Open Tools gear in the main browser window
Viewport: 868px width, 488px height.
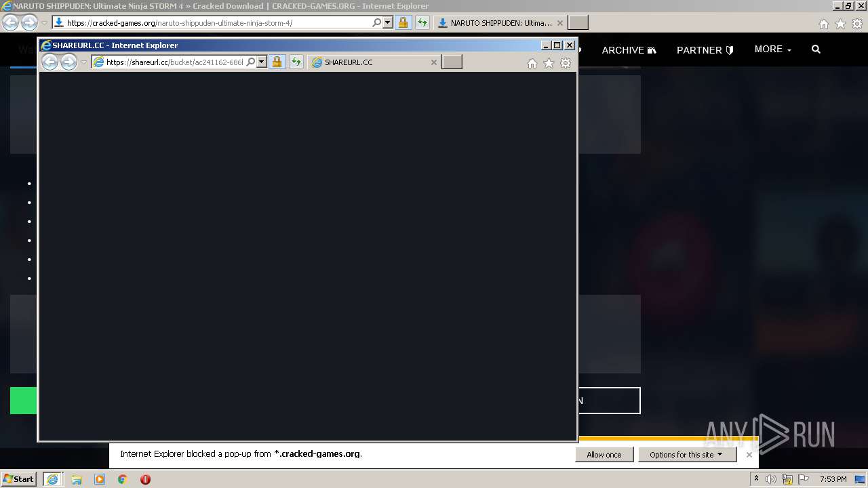[x=857, y=24]
